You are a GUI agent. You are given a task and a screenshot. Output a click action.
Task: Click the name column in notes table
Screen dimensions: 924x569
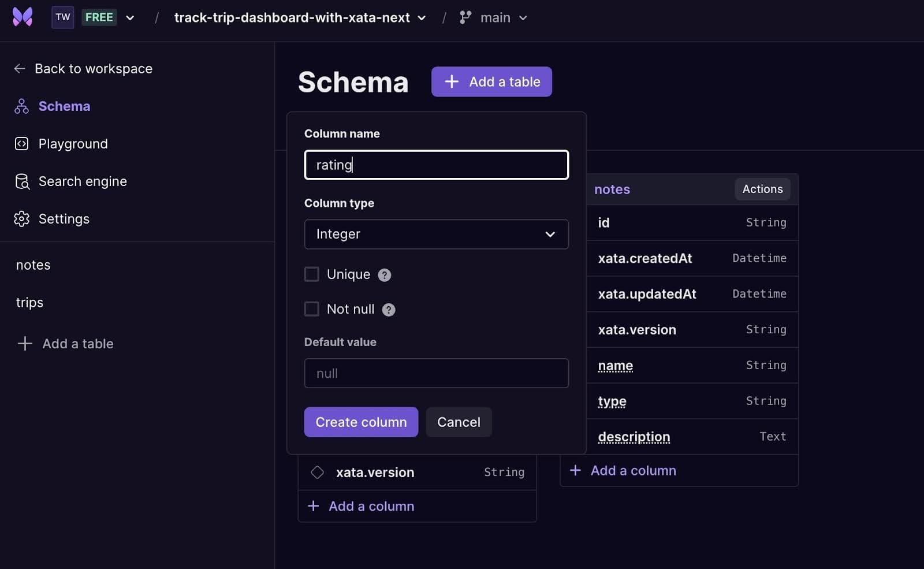point(692,366)
